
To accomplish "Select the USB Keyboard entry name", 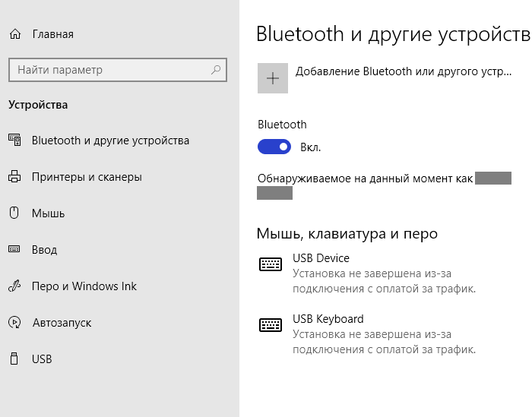I will click(x=328, y=319).
